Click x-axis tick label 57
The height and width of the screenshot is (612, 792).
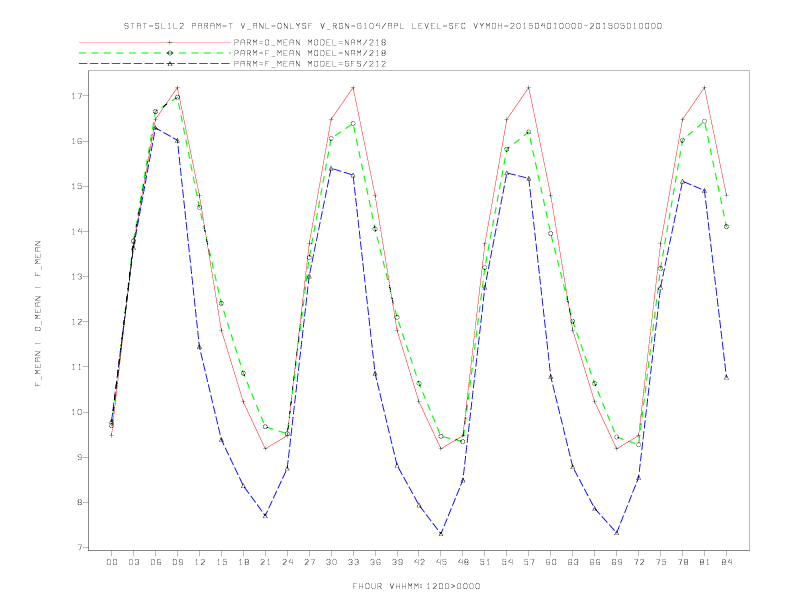(529, 562)
